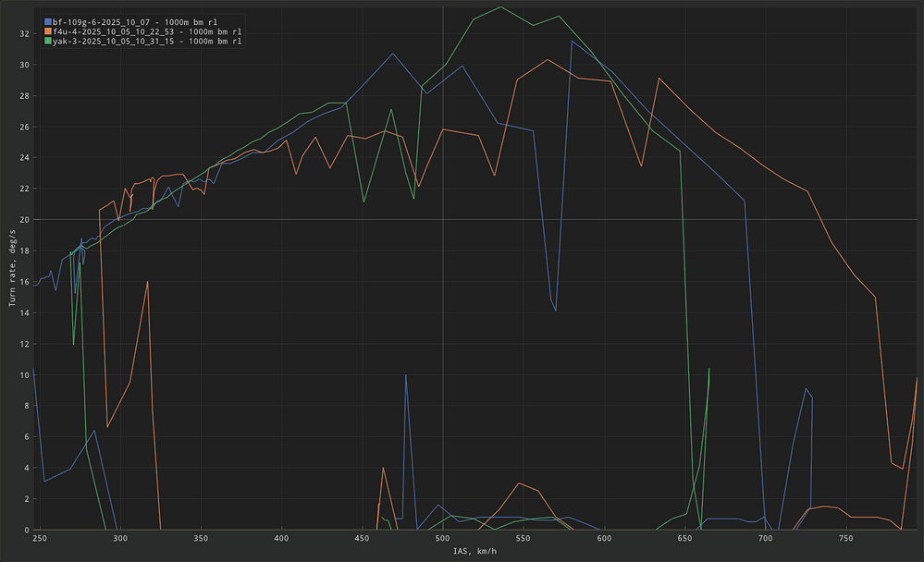The image size is (924, 562).
Task: Click the 750 tick on the x-axis
Action: pos(846,538)
